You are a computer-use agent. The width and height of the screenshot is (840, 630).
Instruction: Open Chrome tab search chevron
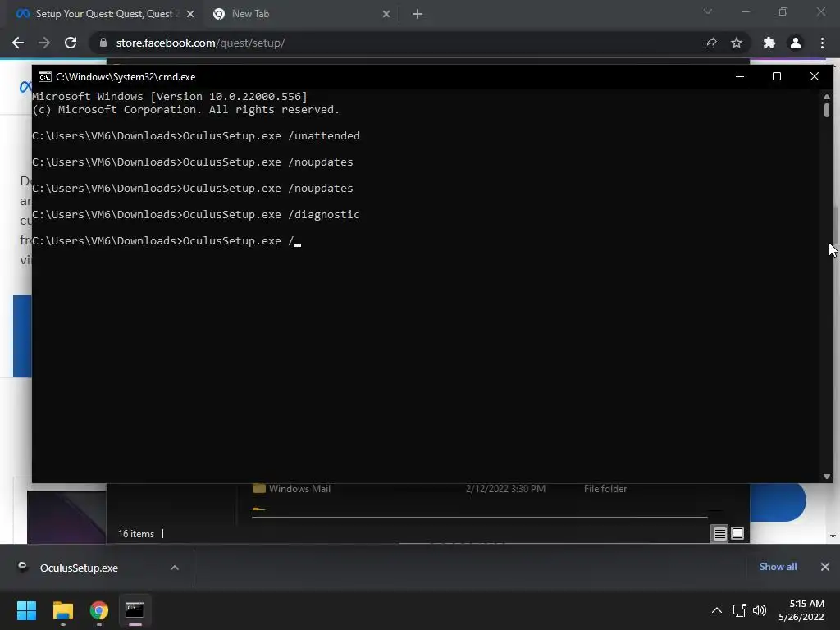[708, 11]
